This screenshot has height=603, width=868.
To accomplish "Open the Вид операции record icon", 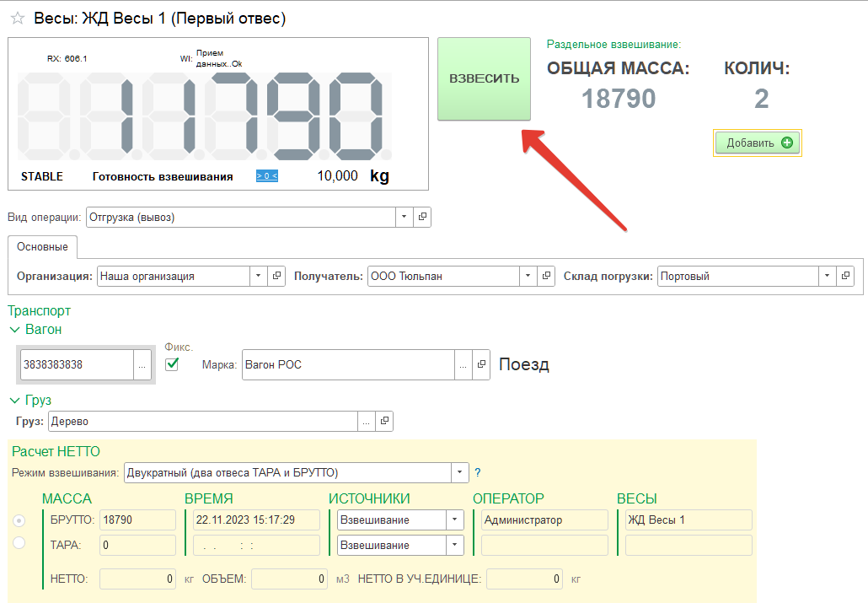I will (423, 217).
